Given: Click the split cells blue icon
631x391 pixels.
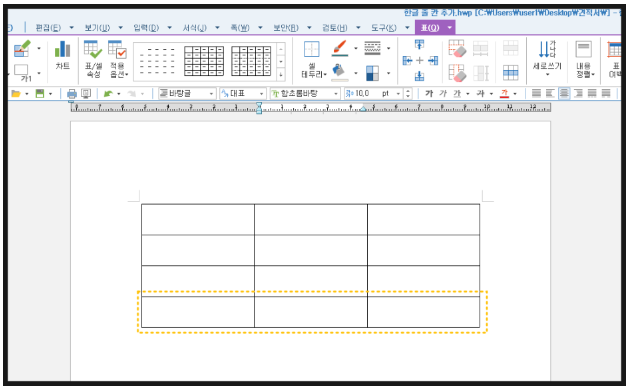Looking at the screenshot, I should point(510,73).
